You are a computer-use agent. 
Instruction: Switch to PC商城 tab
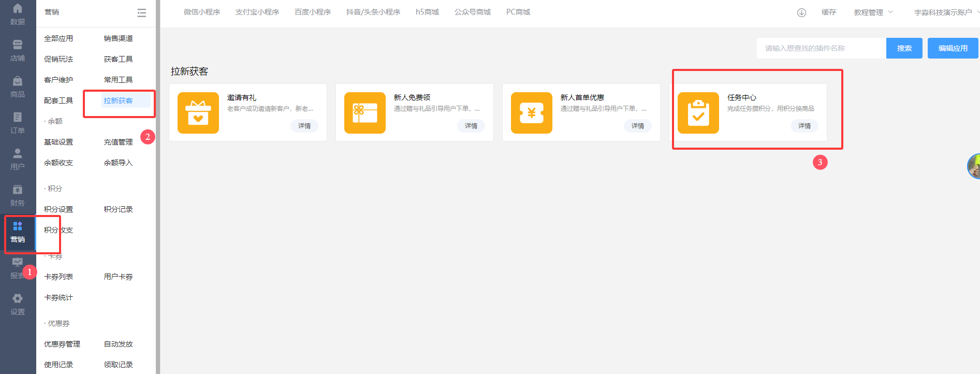(x=518, y=12)
